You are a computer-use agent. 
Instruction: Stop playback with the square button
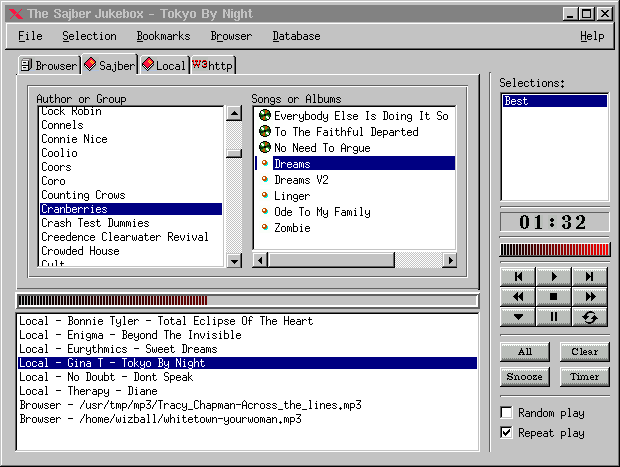(554, 297)
